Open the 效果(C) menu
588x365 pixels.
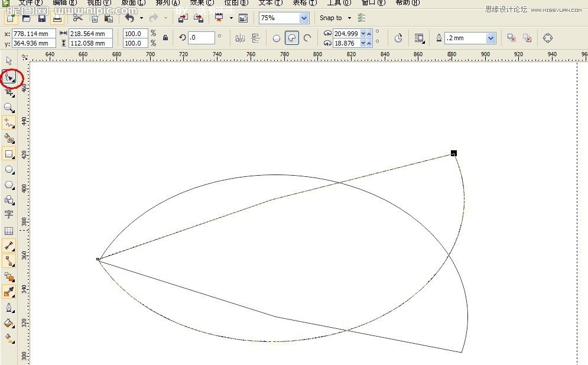click(202, 3)
